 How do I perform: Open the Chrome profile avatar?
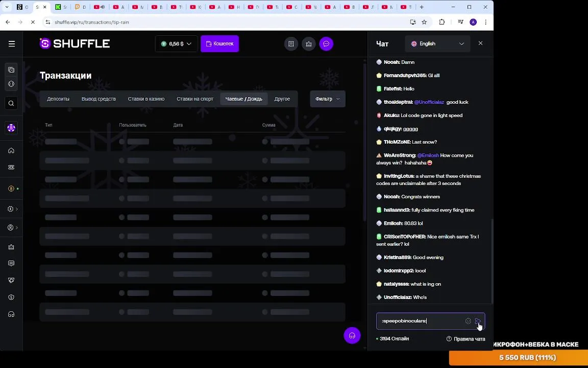(x=473, y=22)
